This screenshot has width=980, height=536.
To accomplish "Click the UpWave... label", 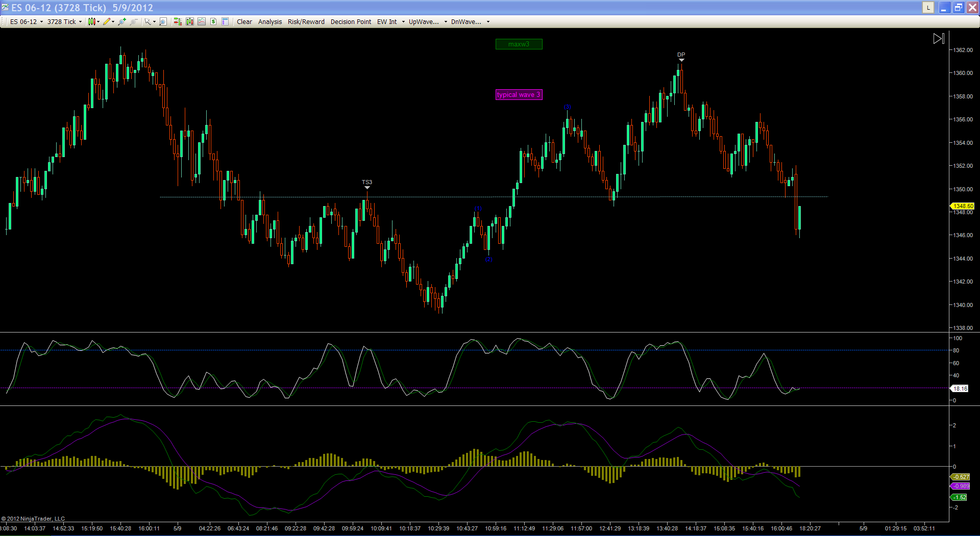I will tap(424, 22).
